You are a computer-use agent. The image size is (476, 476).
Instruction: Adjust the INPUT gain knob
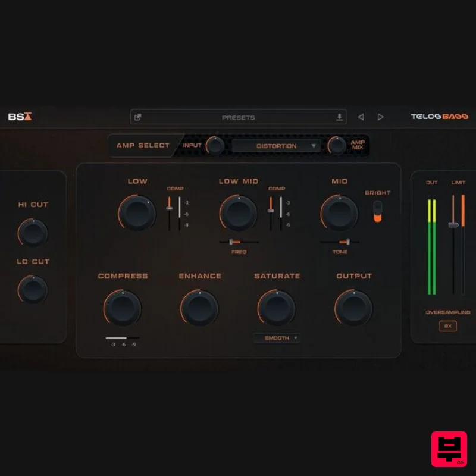213,145
